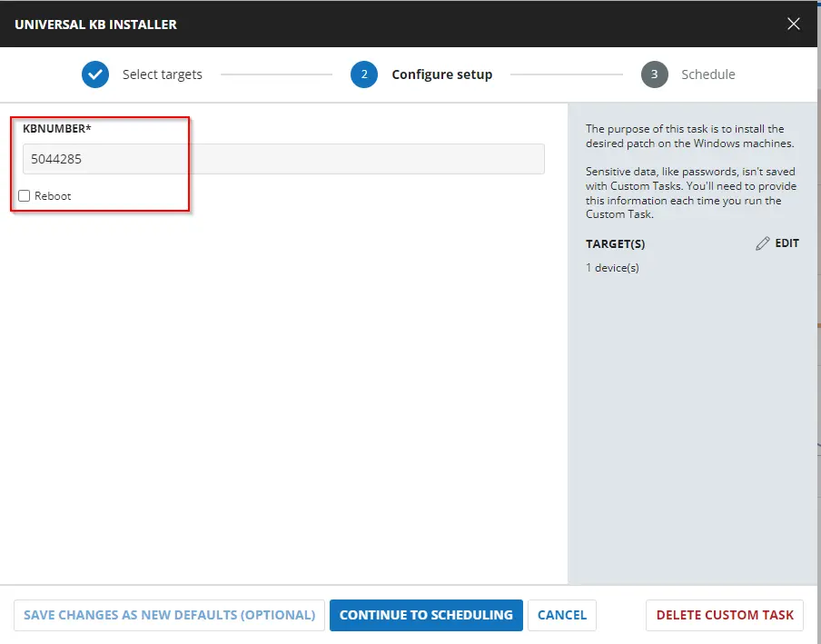Screen dimensions: 821x644
Task: Go back to Select targets step
Action: click(163, 74)
